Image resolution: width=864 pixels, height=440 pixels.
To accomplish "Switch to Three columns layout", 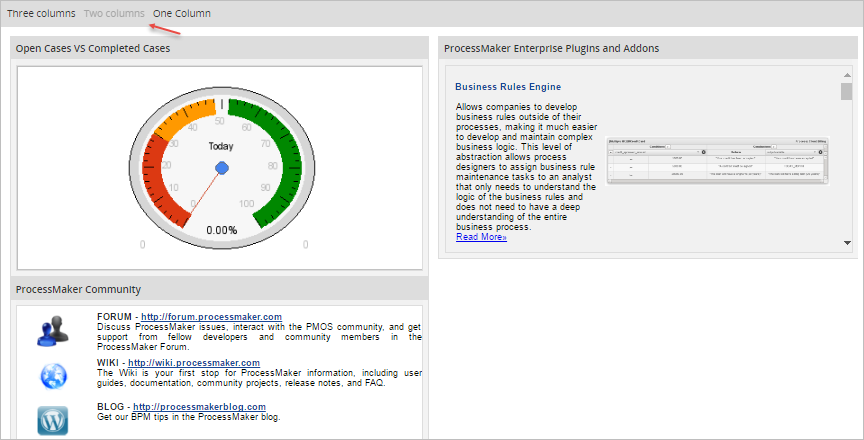I will point(41,14).
